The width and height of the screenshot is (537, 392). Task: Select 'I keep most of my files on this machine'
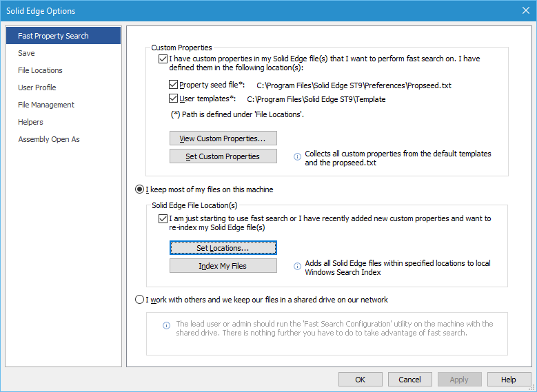(140, 189)
